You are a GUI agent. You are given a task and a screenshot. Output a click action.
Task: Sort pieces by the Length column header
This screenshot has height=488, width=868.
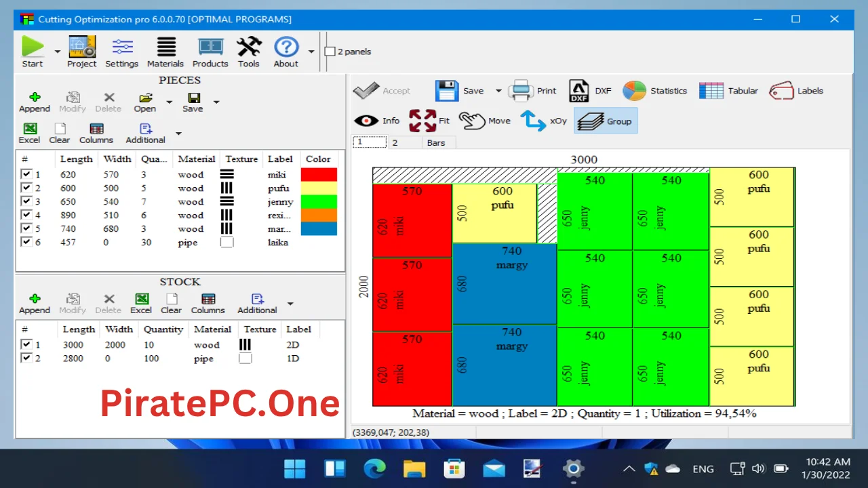pos(76,159)
